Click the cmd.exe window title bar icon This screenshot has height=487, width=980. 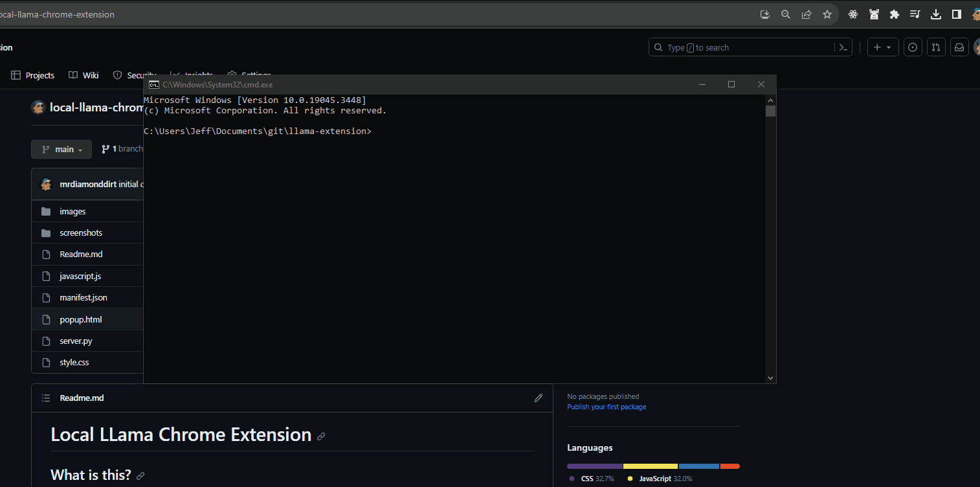[x=154, y=84]
